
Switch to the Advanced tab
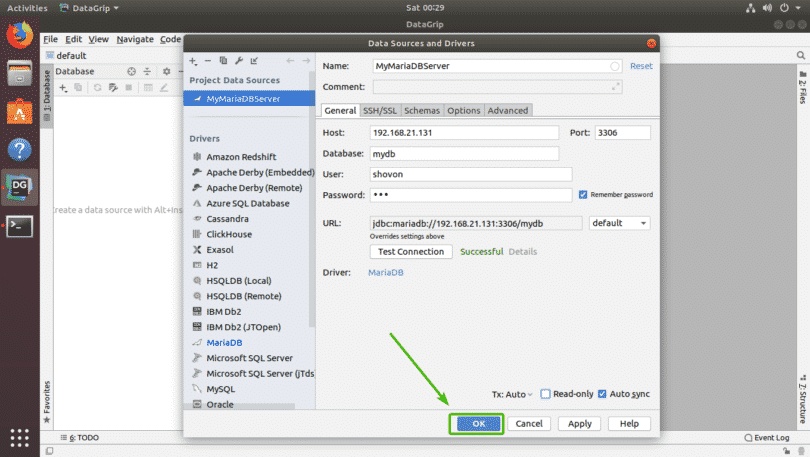point(508,111)
